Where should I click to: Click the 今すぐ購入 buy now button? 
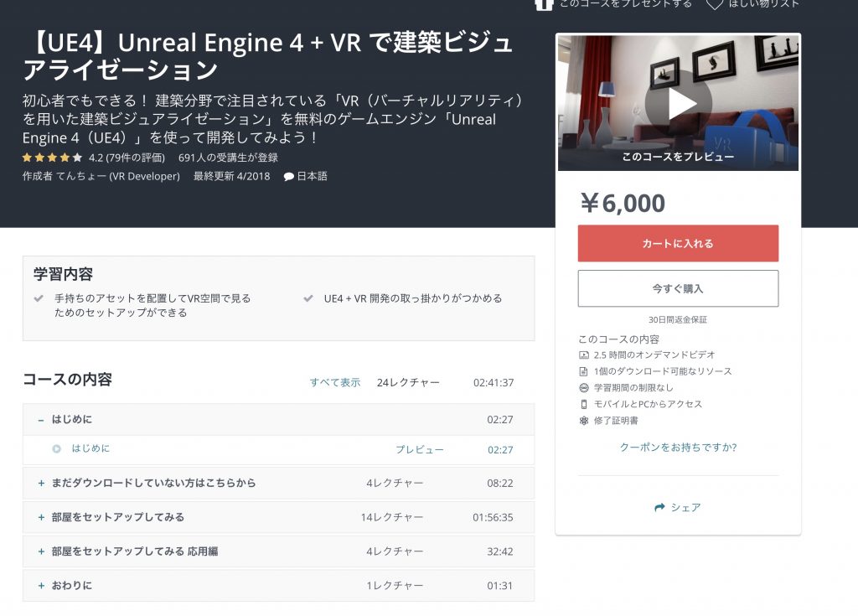(x=678, y=288)
